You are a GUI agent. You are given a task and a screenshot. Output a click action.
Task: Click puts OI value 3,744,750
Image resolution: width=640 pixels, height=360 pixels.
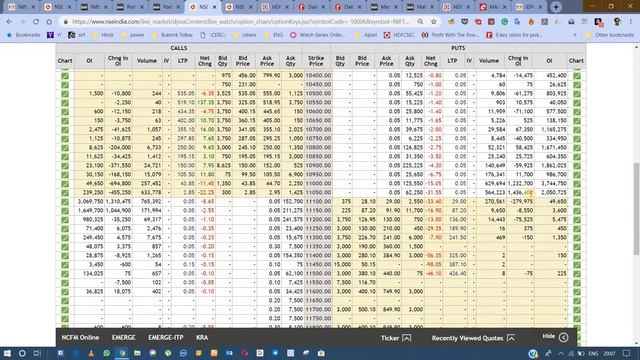click(x=553, y=184)
